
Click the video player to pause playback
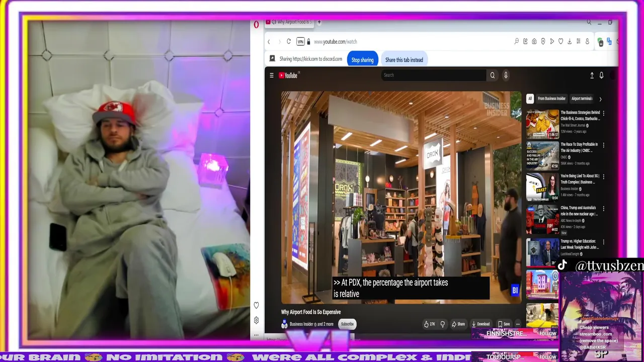401,197
